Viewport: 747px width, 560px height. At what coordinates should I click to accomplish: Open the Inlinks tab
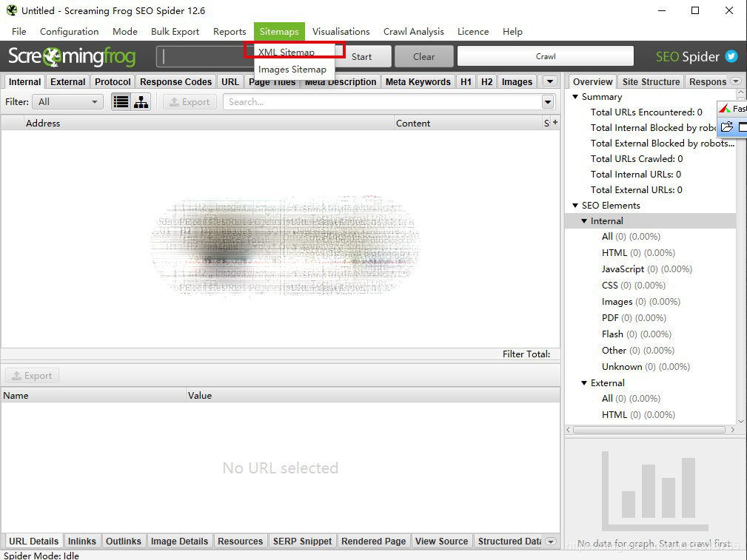[x=82, y=542]
